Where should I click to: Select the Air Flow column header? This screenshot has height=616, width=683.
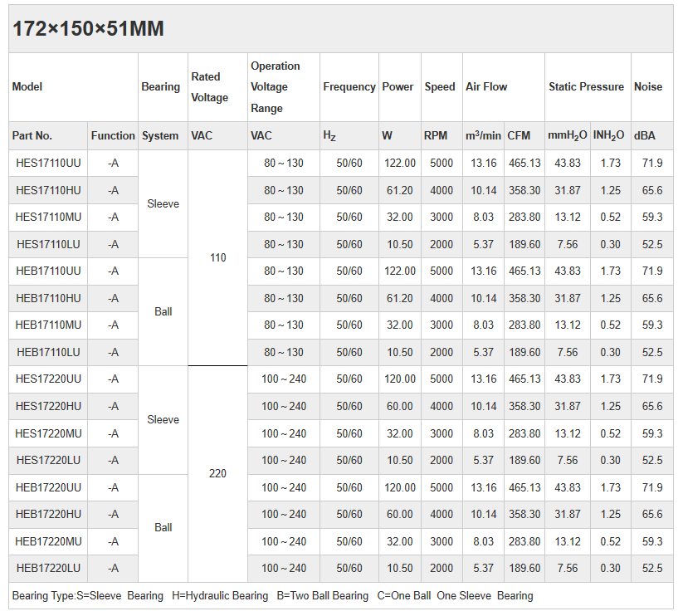point(486,87)
